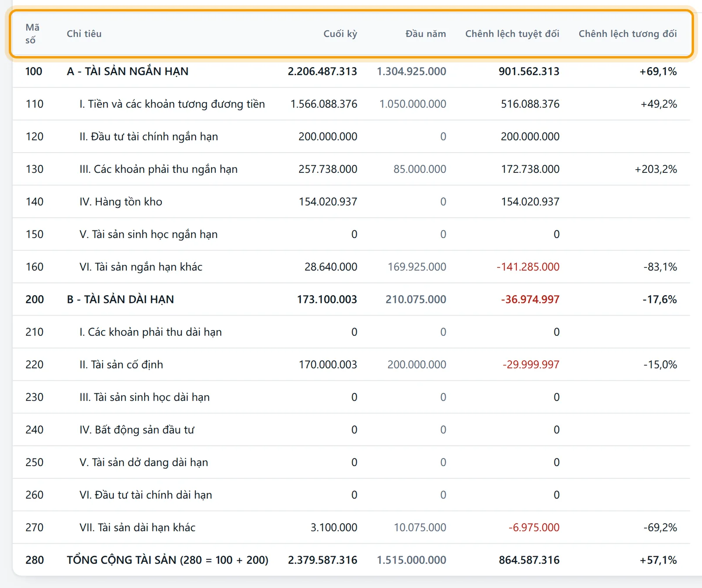This screenshot has width=702, height=588.
Task: Click the +49,2% percentage cell
Action: tap(659, 104)
